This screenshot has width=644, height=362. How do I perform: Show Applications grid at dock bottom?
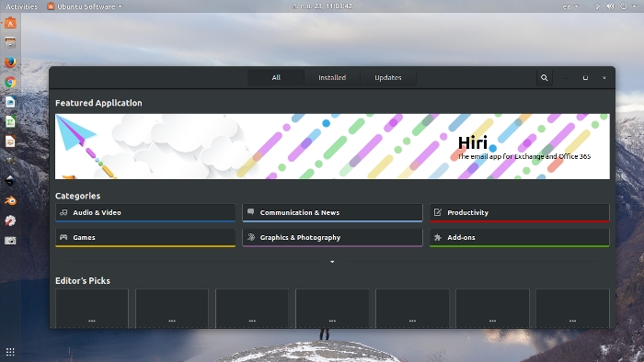tap(10, 352)
